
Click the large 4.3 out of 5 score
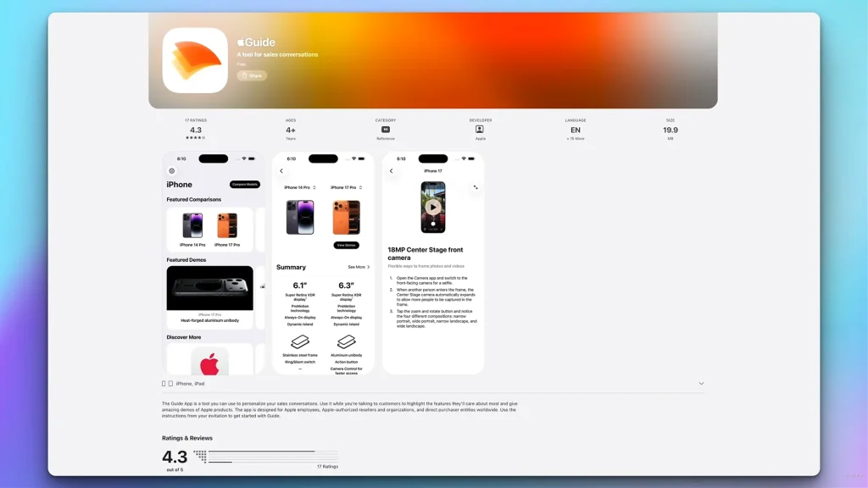(x=175, y=457)
